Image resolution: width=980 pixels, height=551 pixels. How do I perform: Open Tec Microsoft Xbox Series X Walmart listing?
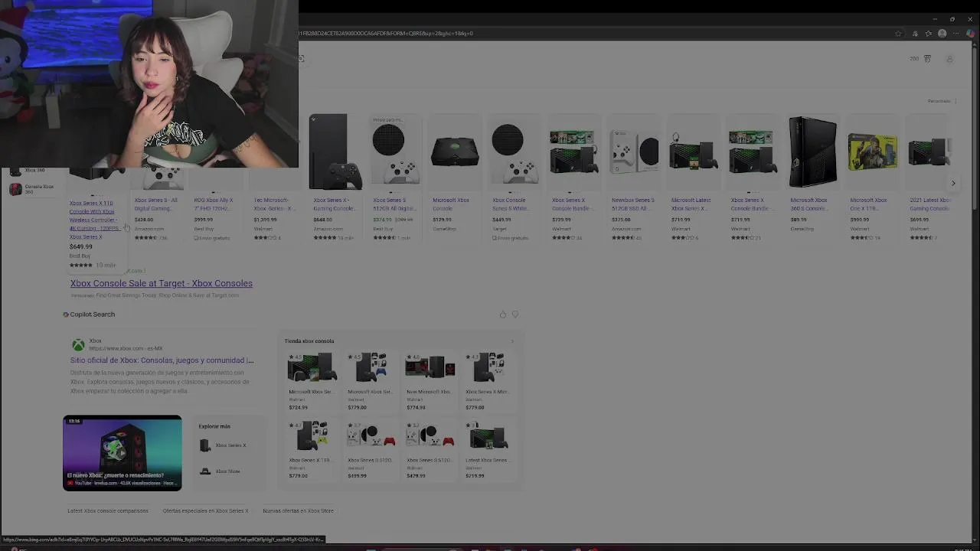[x=275, y=204]
